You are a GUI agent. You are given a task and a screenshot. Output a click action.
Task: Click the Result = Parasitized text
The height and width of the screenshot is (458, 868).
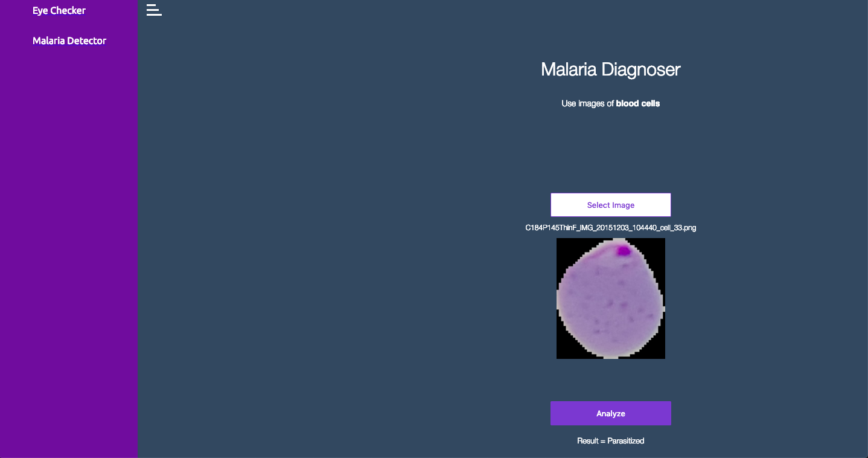point(610,440)
